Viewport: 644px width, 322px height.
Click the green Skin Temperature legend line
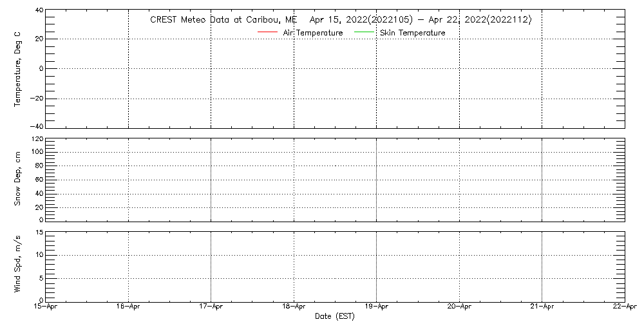pyautogui.click(x=363, y=32)
